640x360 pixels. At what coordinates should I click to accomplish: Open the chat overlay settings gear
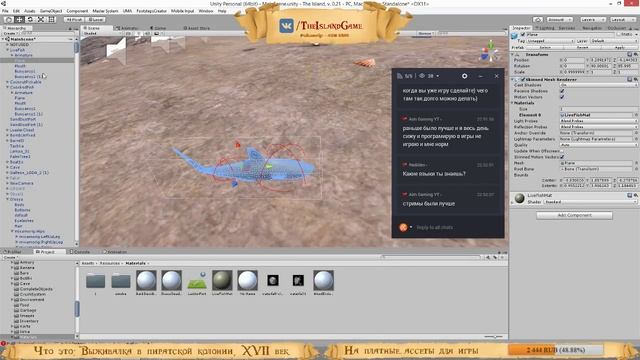464,76
